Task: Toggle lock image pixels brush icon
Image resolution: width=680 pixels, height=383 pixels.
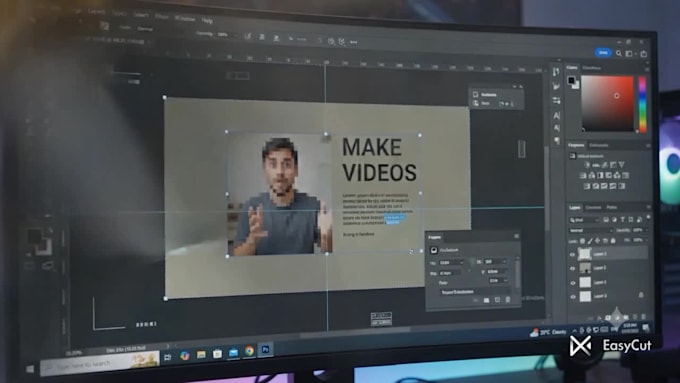Action: point(590,241)
